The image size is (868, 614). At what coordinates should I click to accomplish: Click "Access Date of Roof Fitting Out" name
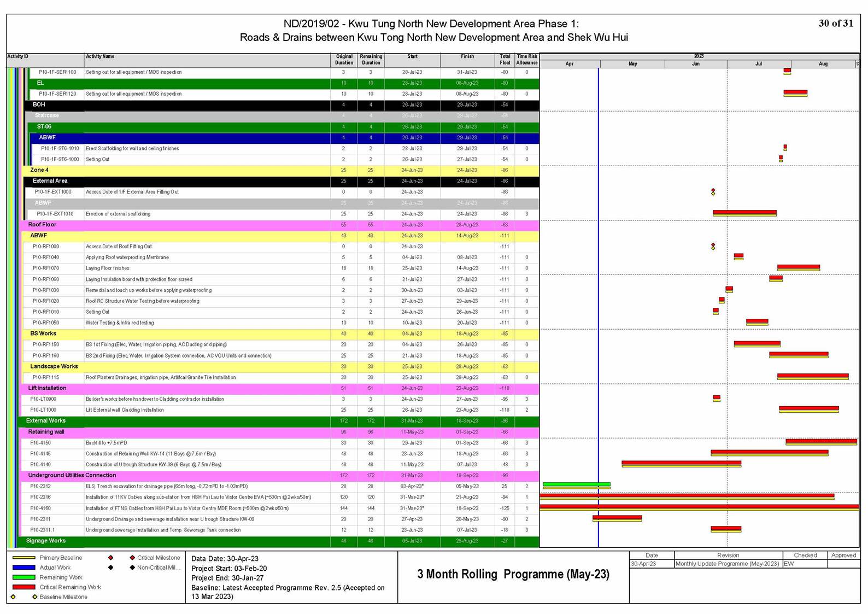pyautogui.click(x=119, y=247)
